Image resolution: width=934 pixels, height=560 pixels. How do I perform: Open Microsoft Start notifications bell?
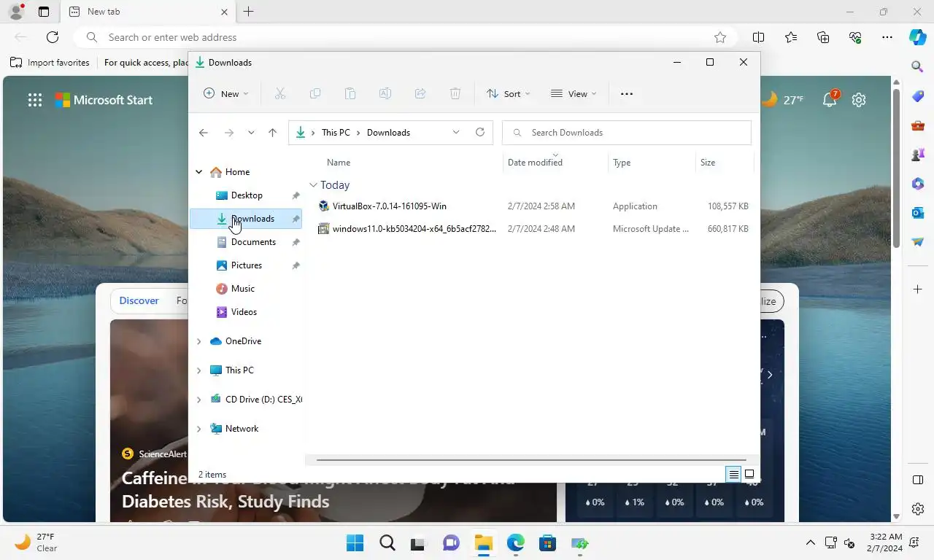(830, 100)
